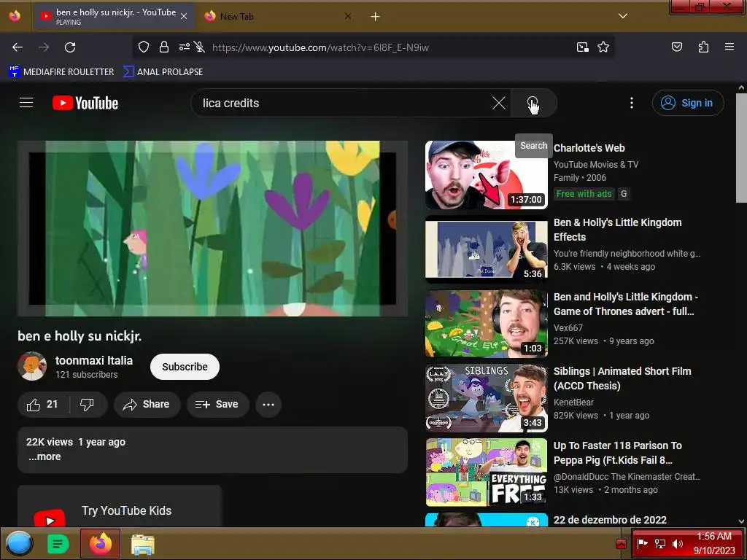Open Ben & Holly's Little Kingdom Effects thumbnail
This screenshot has width=747, height=560.
(x=487, y=249)
